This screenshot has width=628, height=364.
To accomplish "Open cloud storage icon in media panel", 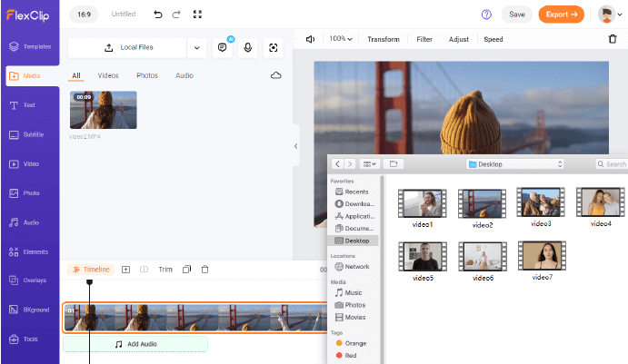I will (276, 75).
